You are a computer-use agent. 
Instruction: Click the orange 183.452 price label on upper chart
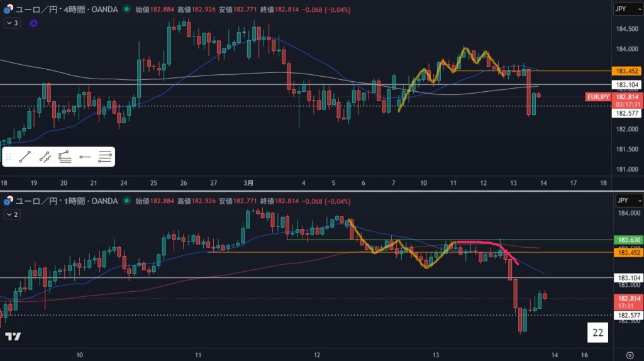(627, 71)
